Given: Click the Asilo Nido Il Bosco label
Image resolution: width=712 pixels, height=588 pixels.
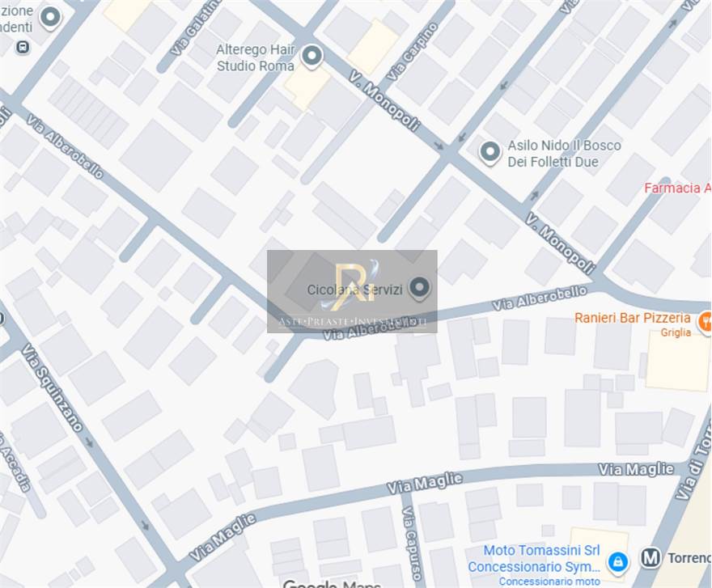Looking at the screenshot, I should point(564,154).
